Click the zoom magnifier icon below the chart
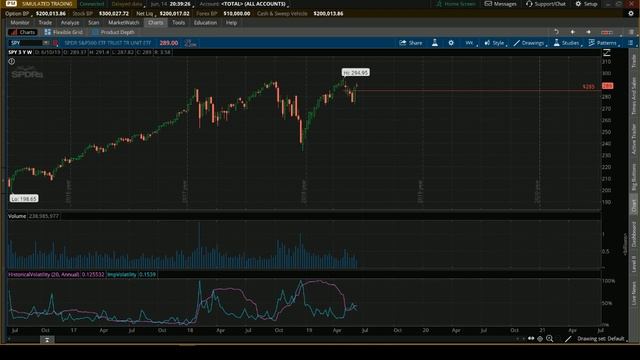 point(550,338)
